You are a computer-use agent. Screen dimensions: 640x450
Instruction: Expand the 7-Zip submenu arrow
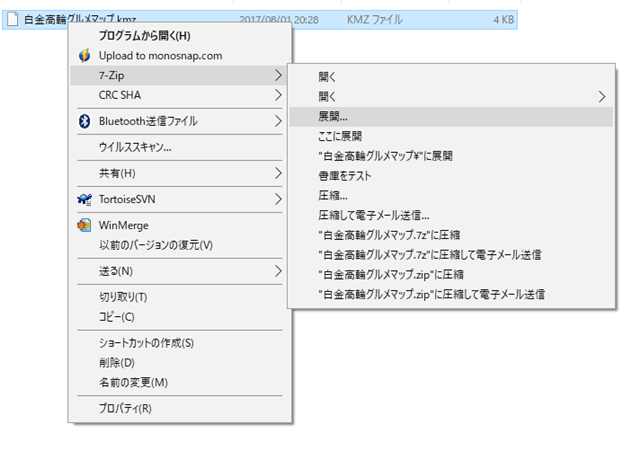(278, 75)
